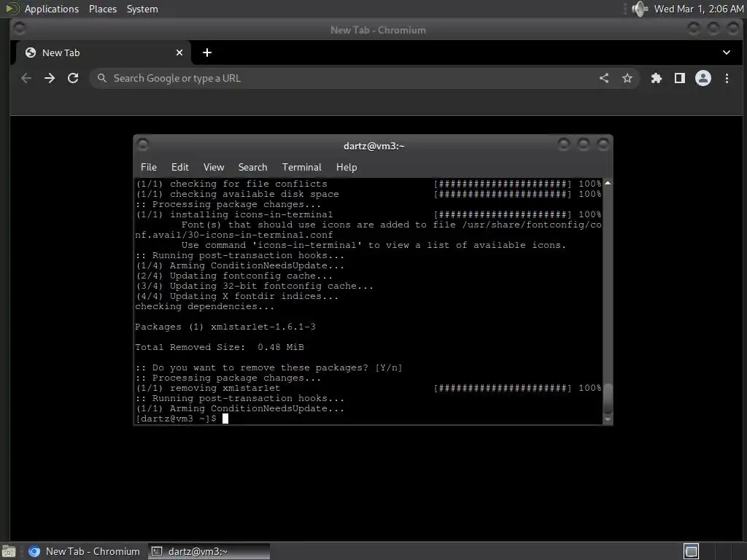The image size is (747, 560).
Task: Click the '[dartz@vm3 ~]$' prompt
Action: [176, 419]
